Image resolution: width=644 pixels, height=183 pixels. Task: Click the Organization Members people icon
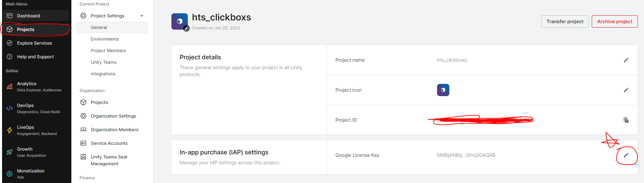[83, 129]
